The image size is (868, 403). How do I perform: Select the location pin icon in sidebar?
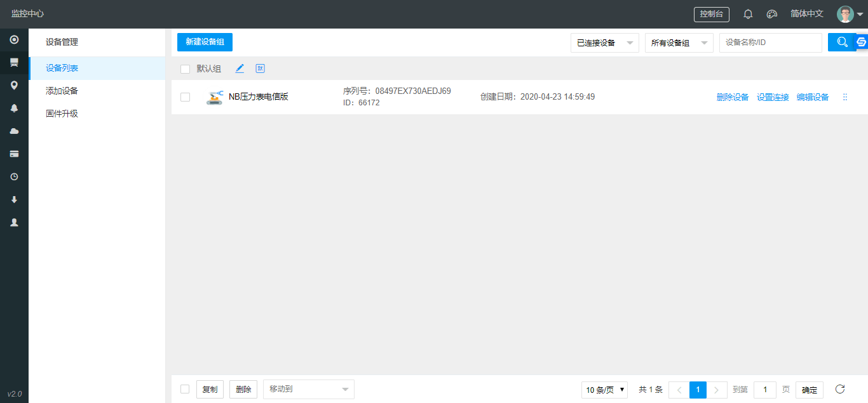tap(14, 85)
